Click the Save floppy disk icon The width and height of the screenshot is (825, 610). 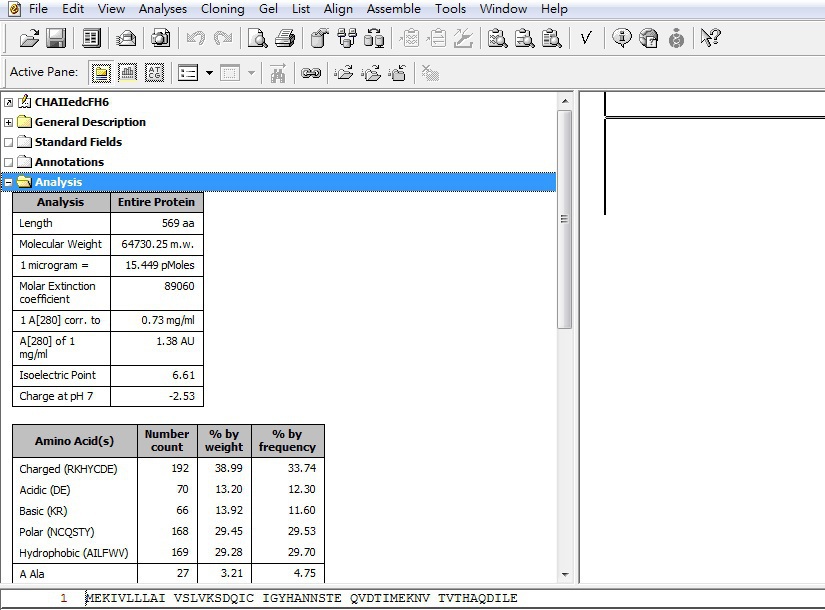[x=56, y=39]
